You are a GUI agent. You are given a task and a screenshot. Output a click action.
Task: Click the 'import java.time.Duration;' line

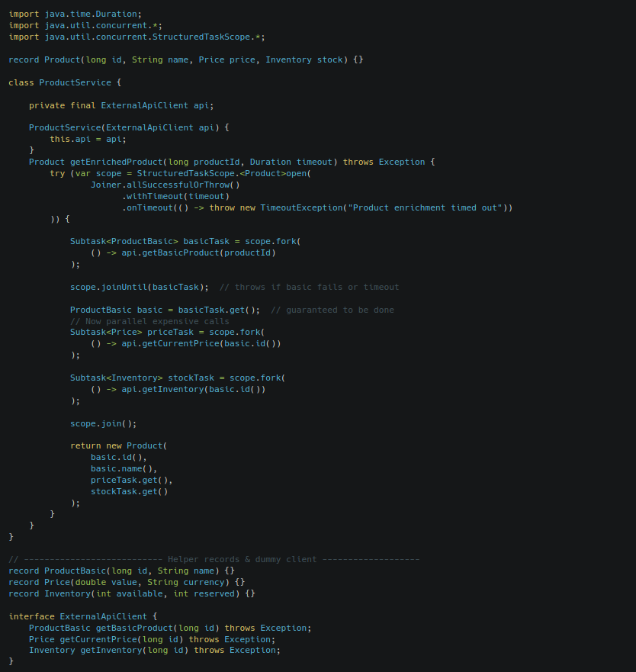pos(75,14)
